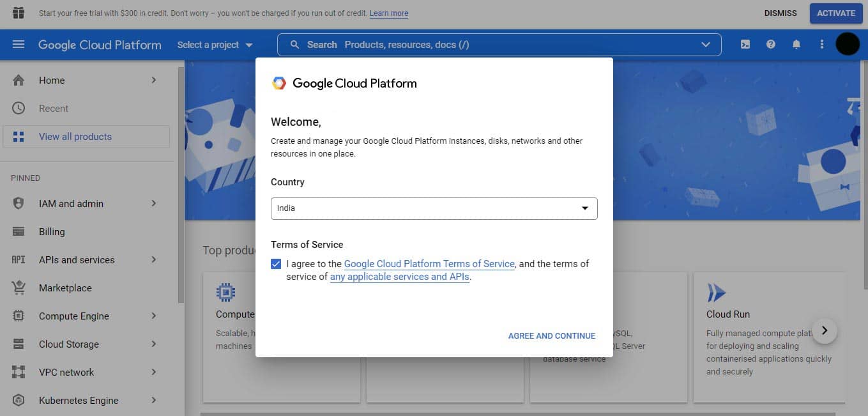The image size is (868, 416).
Task: Click the Cloud Run card title
Action: coord(728,314)
